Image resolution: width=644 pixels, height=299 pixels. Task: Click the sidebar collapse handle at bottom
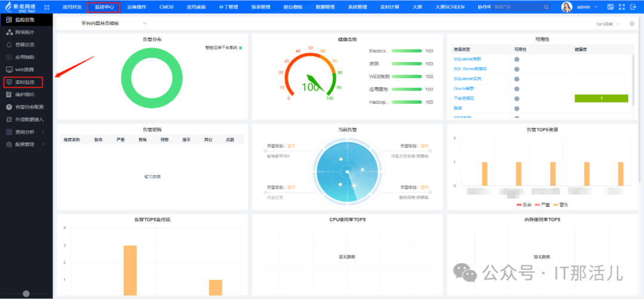pyautogui.click(x=26, y=294)
